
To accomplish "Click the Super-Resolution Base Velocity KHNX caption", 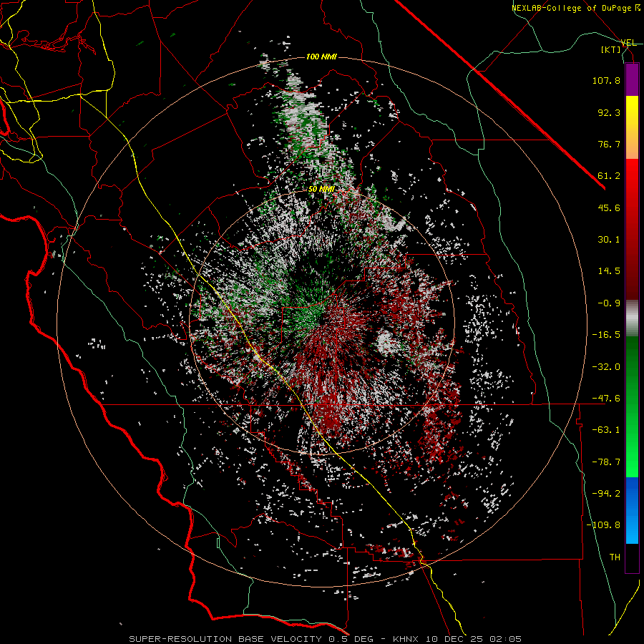I will [325, 639].
